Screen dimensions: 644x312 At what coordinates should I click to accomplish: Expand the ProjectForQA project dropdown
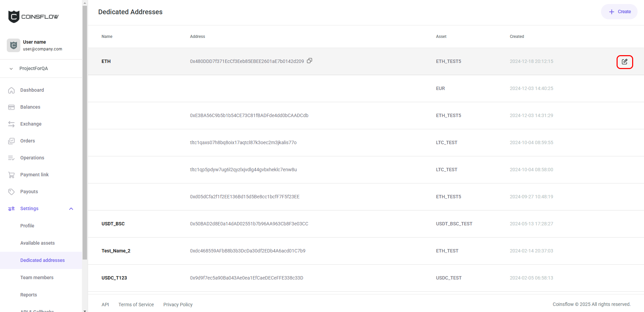[11, 69]
